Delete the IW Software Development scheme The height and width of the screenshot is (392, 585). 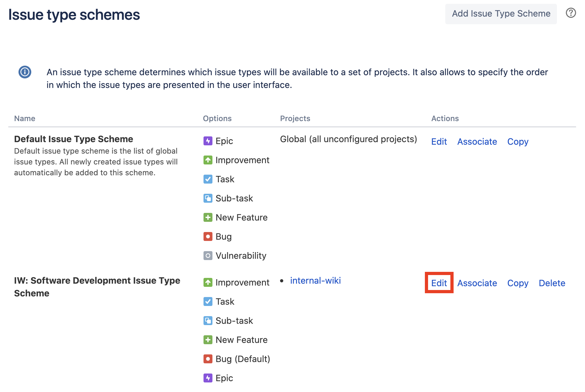552,283
